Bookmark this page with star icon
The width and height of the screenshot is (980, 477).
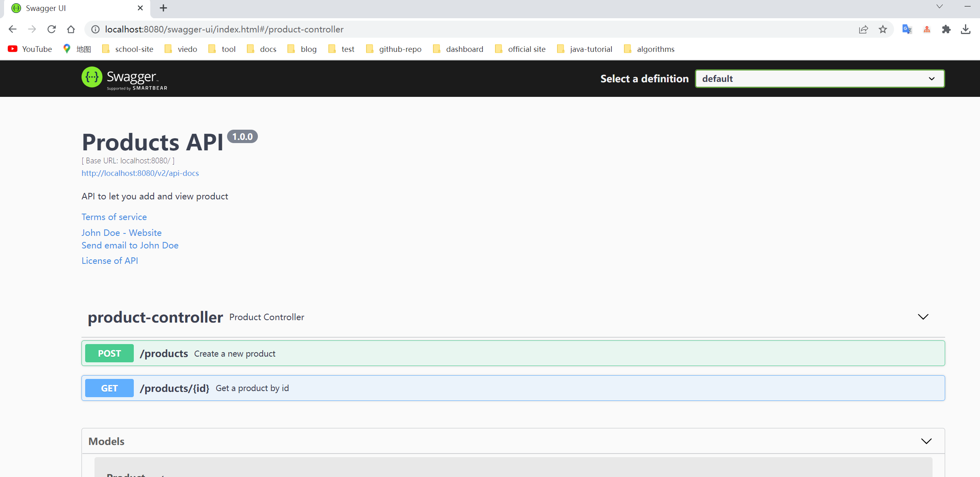883,29
